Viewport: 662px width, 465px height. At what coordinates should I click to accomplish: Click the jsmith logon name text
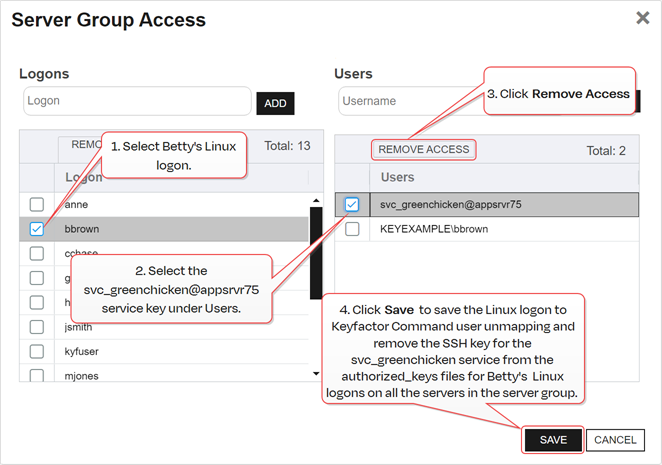click(81, 327)
